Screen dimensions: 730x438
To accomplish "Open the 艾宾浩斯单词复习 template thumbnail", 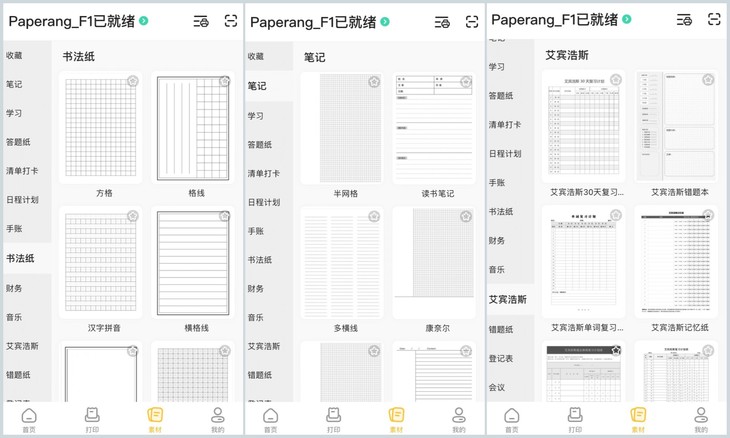I will pos(583,262).
